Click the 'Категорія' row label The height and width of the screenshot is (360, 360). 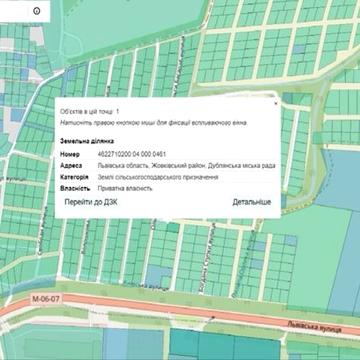click(74, 177)
